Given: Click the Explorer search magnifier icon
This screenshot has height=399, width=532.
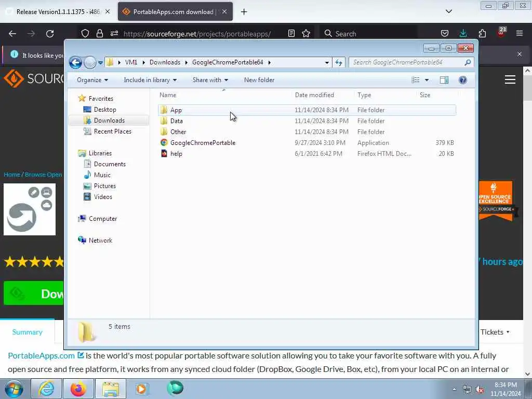Looking at the screenshot, I should [468, 62].
